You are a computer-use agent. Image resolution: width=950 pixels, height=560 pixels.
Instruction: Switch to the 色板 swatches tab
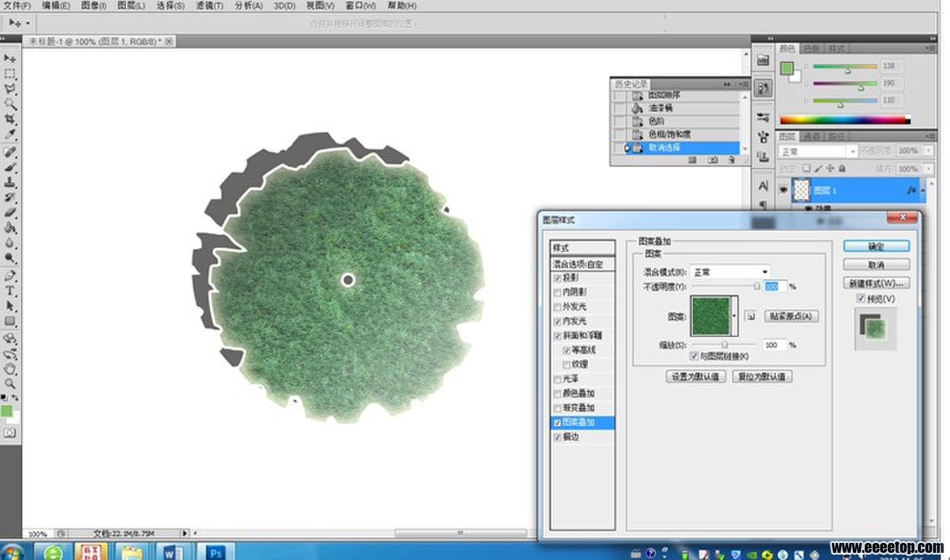(812, 49)
